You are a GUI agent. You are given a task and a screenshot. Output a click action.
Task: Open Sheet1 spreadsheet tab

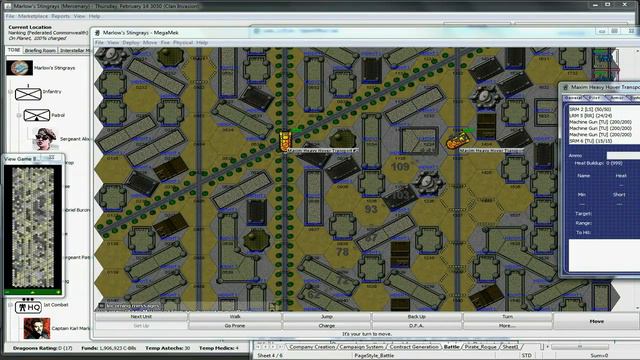510,347
